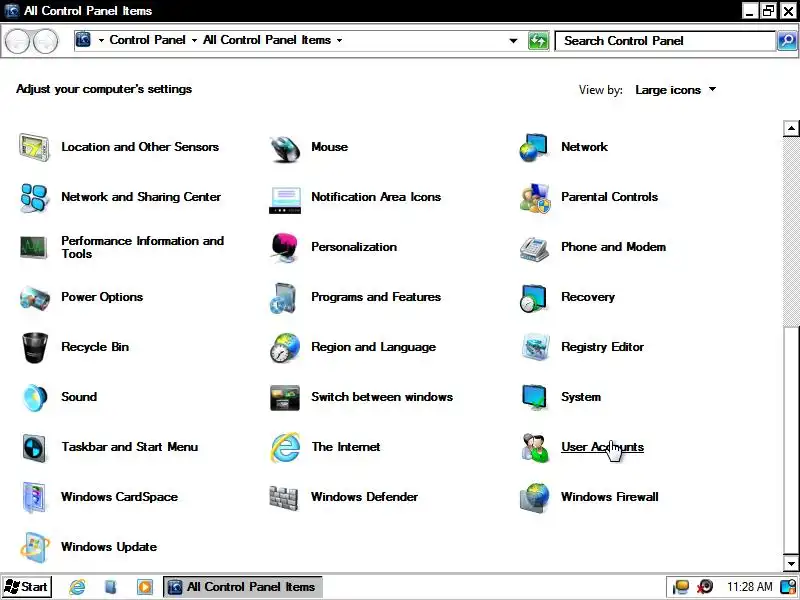Click the scrollbar up arrow
The image size is (800, 600).
tap(791, 128)
